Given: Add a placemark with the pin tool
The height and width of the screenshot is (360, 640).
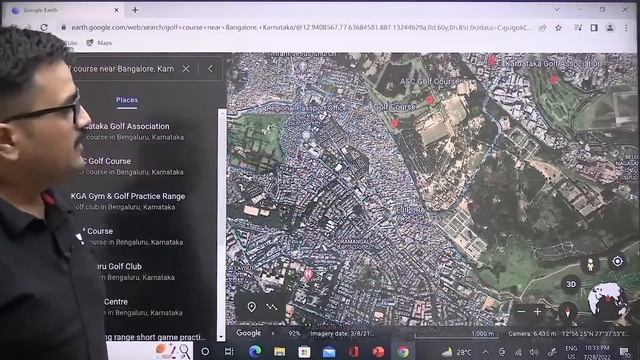Looking at the screenshot, I should pyautogui.click(x=251, y=307).
